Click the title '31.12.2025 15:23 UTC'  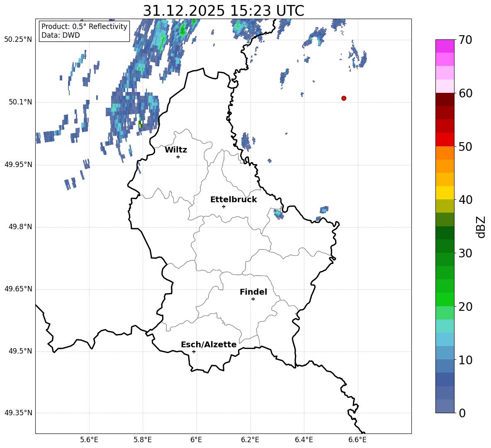pyautogui.click(x=223, y=11)
